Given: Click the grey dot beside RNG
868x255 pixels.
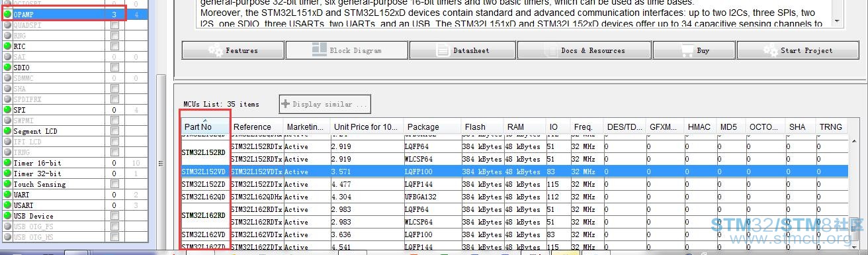Looking at the screenshot, I should pyautogui.click(x=7, y=36).
